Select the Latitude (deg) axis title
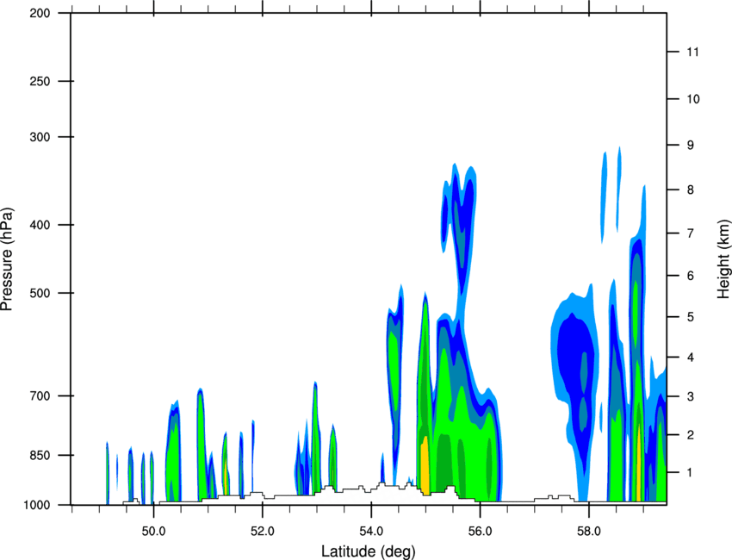The height and width of the screenshot is (560, 732). [x=369, y=551]
